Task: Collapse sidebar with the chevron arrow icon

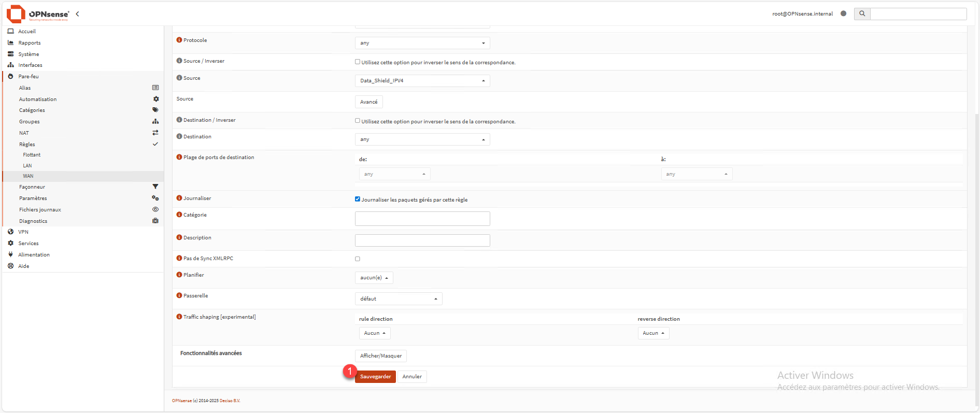Action: pyautogui.click(x=77, y=14)
